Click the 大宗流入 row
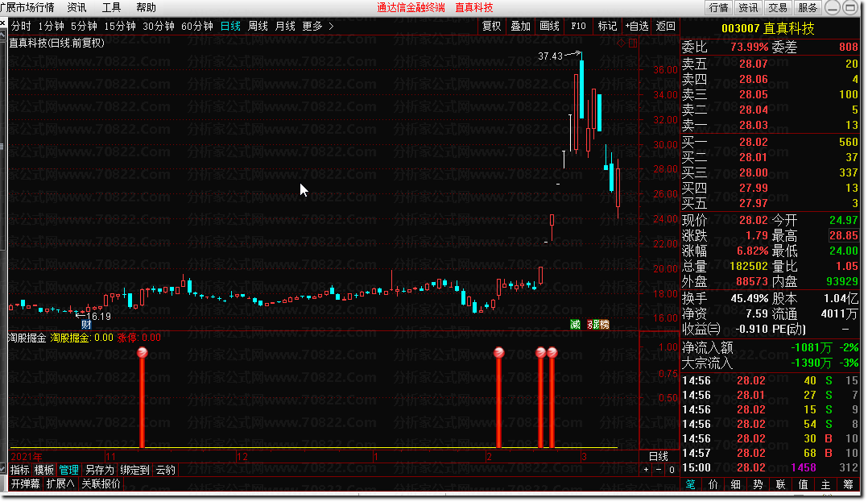The width and height of the screenshot is (868, 502). pyautogui.click(x=770, y=363)
